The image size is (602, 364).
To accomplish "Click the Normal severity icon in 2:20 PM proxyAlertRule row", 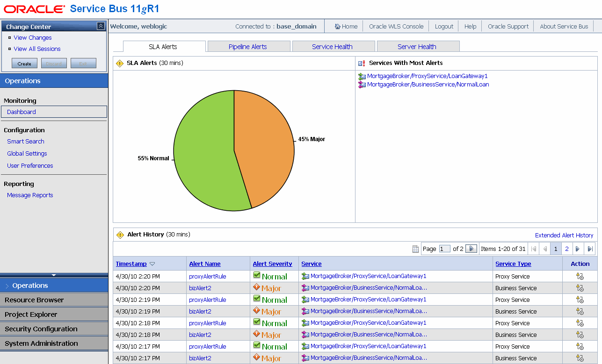I will (x=257, y=276).
